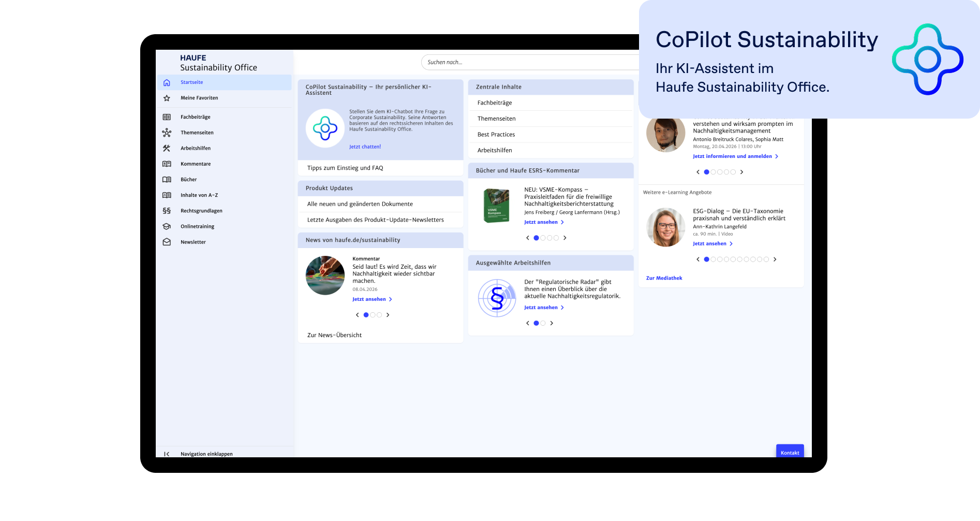Viewport: 980px width, 521px height.
Task: Click the CoPilot Sustainability logo in the chatbot card
Action: [325, 128]
